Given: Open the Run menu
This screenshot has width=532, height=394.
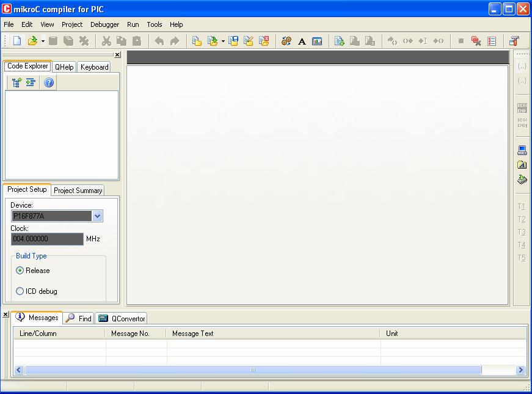Looking at the screenshot, I should pyautogui.click(x=133, y=24).
